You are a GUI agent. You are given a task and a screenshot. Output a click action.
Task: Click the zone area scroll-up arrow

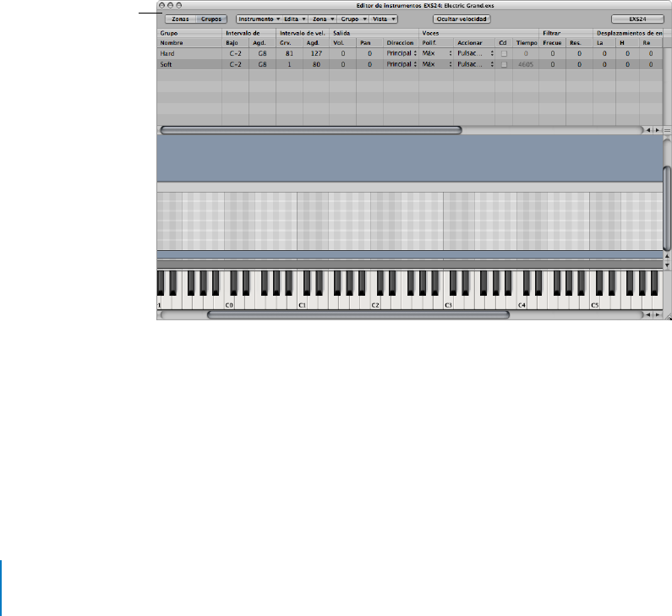[x=667, y=256]
